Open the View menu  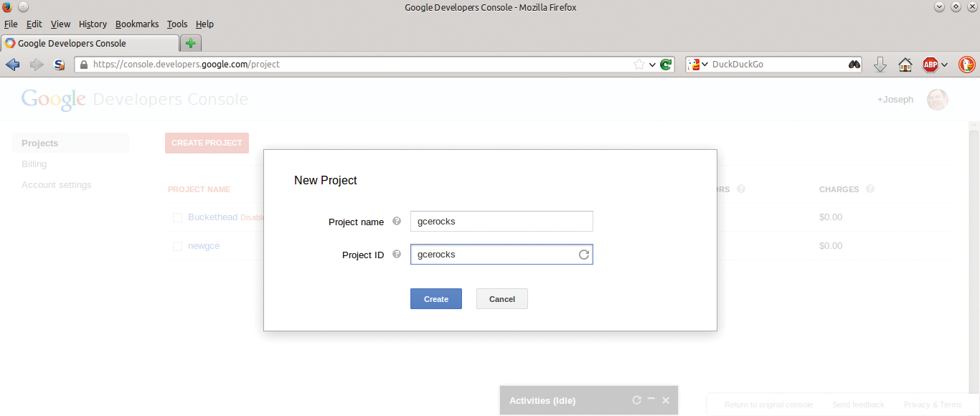coord(60,24)
